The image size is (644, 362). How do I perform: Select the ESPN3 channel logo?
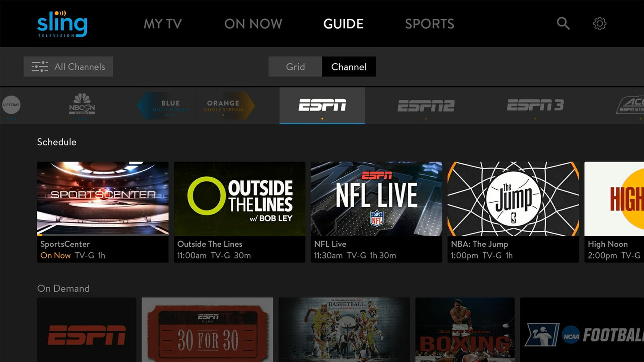(535, 105)
